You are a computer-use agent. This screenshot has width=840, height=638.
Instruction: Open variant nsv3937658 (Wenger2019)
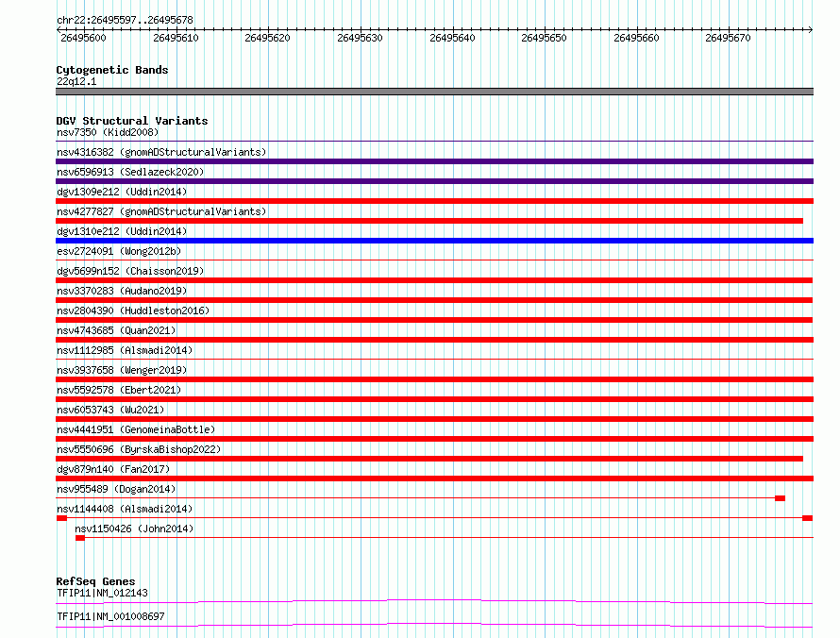click(122, 370)
